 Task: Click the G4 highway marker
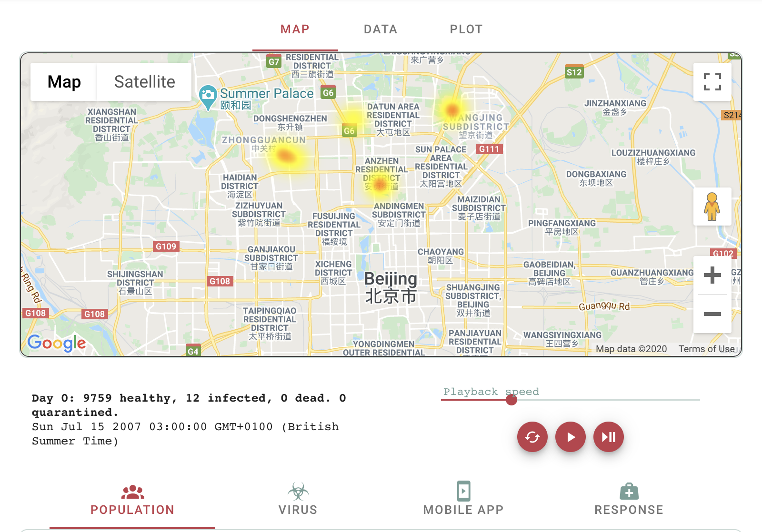pyautogui.click(x=193, y=351)
